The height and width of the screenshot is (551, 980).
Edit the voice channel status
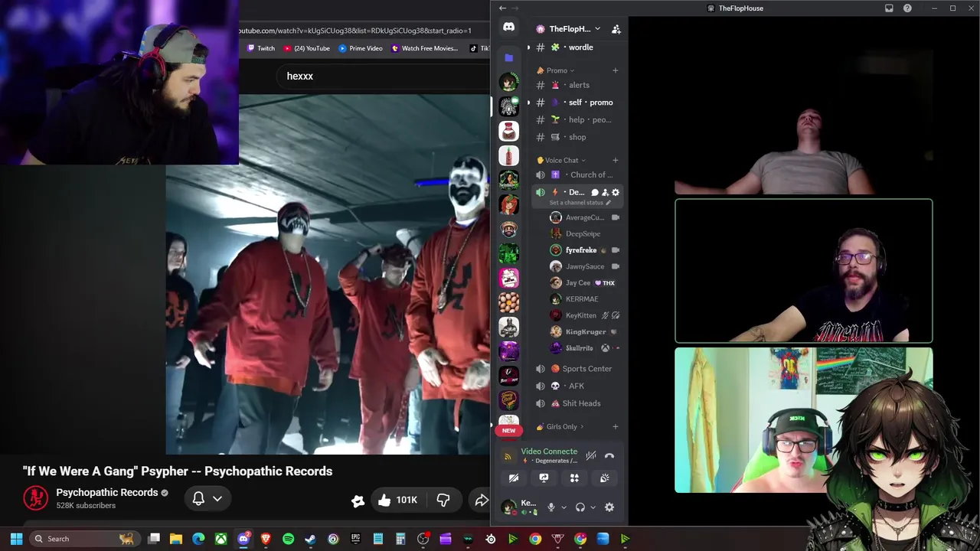[x=580, y=203]
